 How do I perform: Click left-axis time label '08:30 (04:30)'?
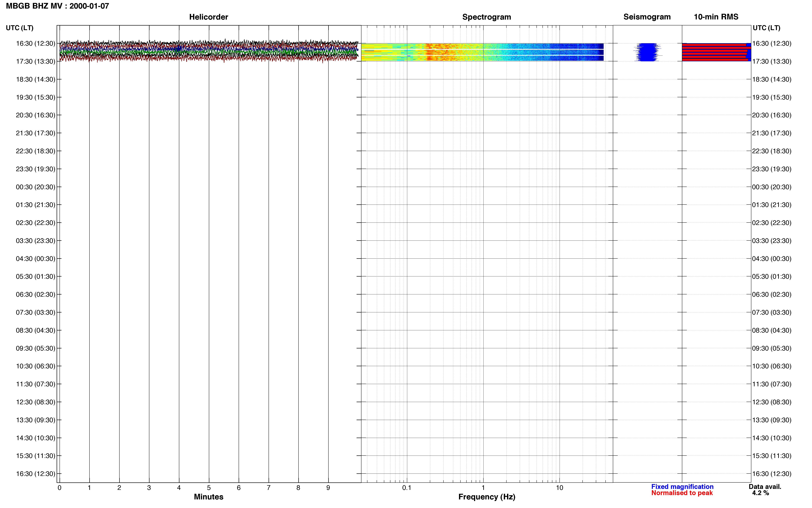click(36, 330)
